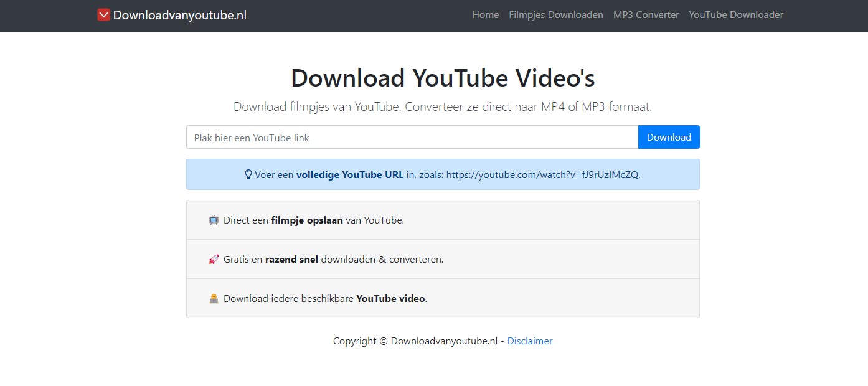Open Filmpjes Downloaden in navbar

pyautogui.click(x=556, y=15)
